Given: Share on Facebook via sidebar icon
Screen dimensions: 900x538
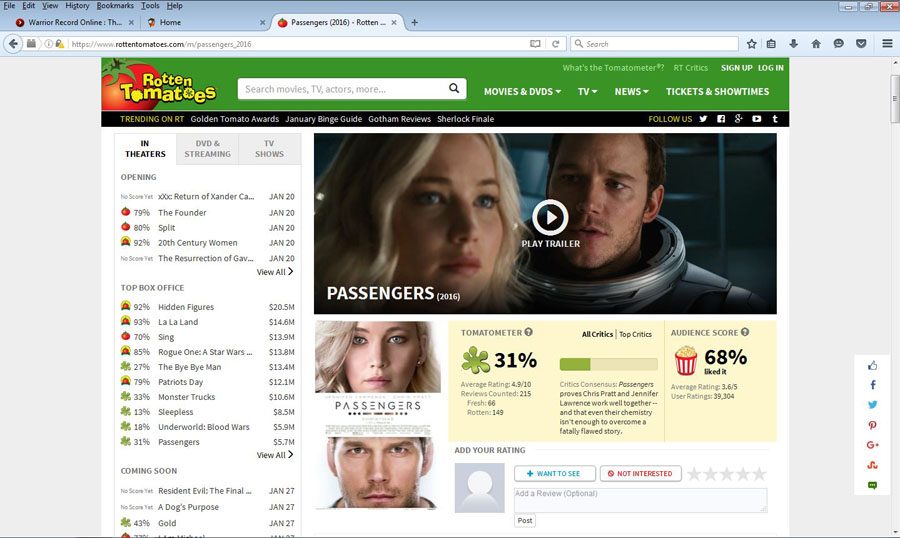Looking at the screenshot, I should point(872,385).
